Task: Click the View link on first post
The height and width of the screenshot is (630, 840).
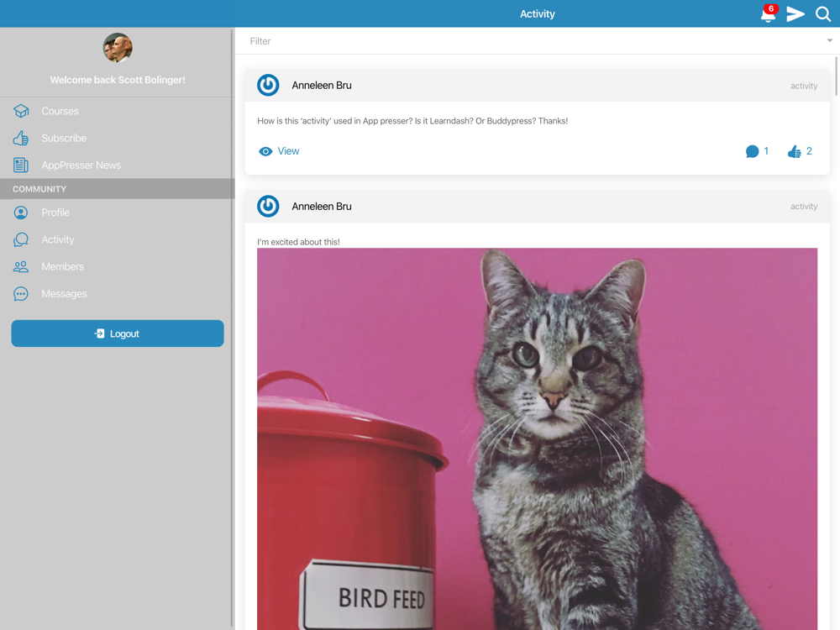Action: (288, 151)
